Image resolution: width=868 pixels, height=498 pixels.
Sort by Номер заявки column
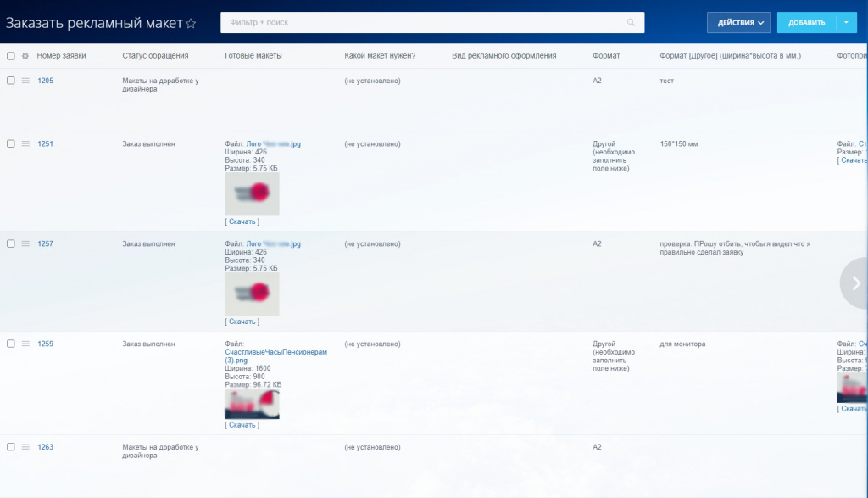(x=61, y=56)
